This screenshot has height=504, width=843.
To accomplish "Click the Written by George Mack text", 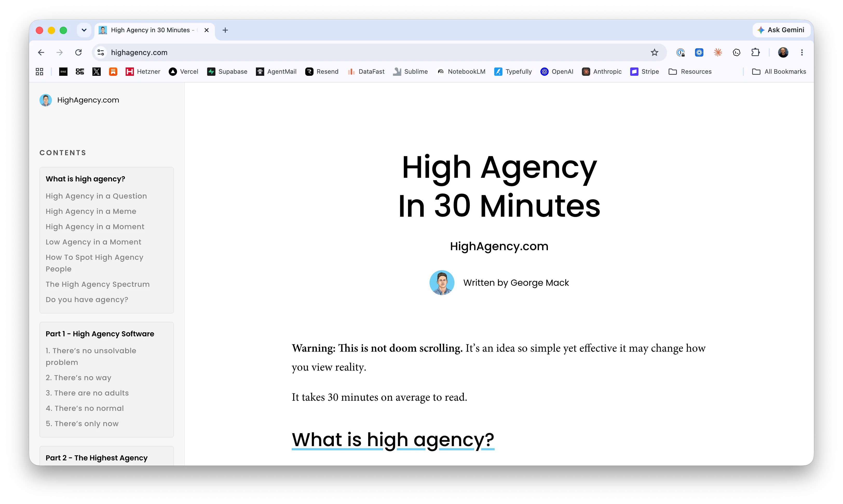I will 516,283.
